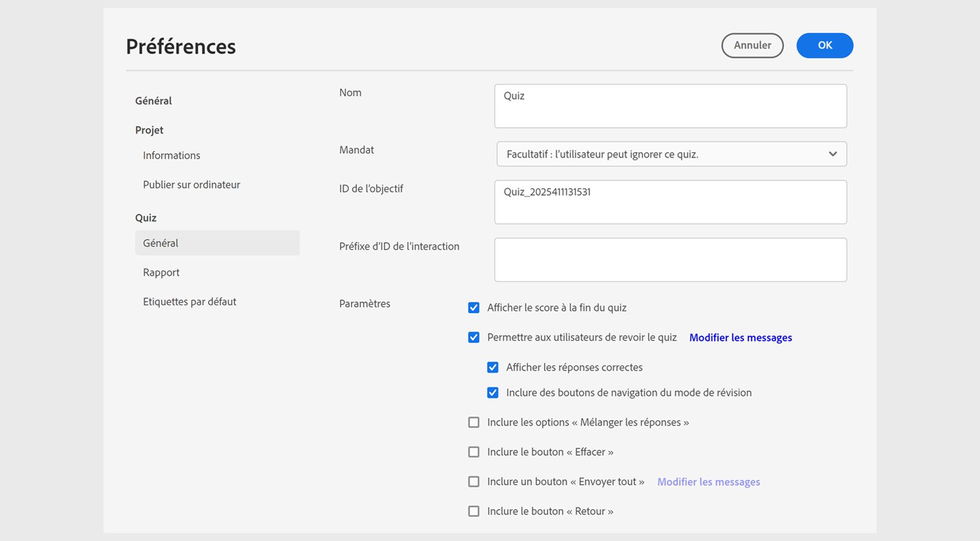Click the Nom text field

[x=670, y=106]
